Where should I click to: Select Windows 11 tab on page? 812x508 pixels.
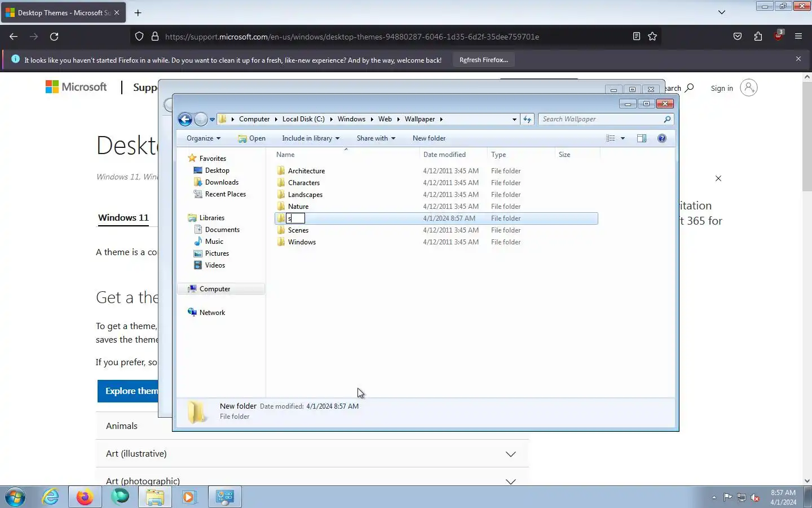coord(123,218)
